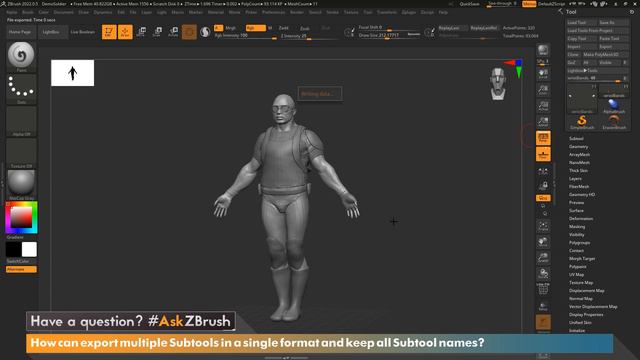Toggle the Mrgb mode button
The height and width of the screenshot is (360, 640).
coord(231,28)
